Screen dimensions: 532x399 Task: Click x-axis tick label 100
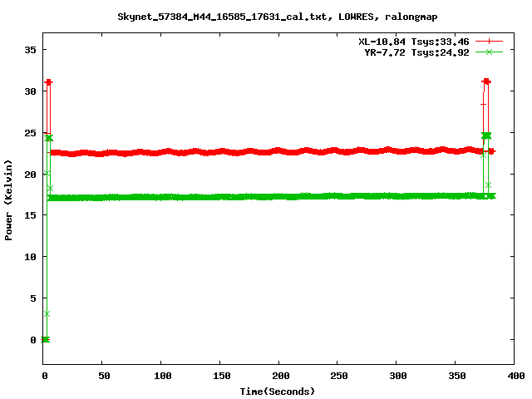(x=163, y=376)
